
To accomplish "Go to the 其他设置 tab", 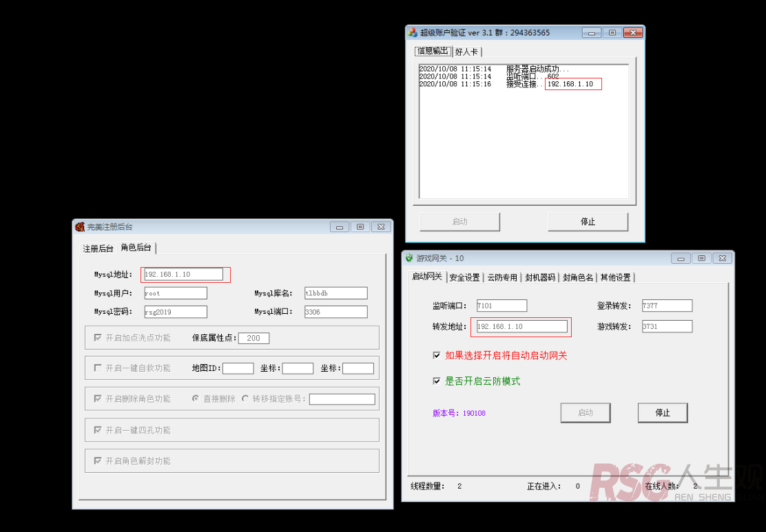I will coord(615,277).
